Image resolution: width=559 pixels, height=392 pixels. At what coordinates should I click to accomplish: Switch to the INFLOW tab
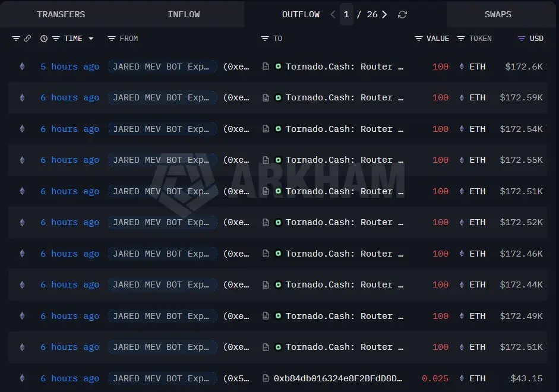(184, 14)
